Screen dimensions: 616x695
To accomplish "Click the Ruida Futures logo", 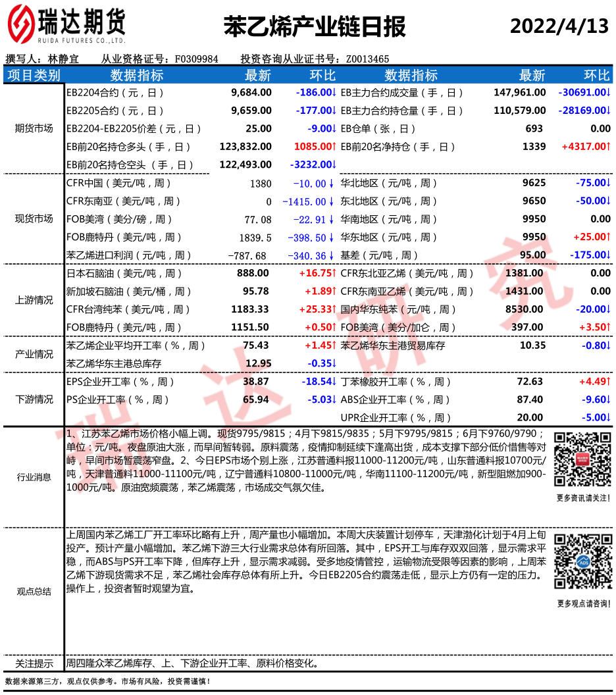I will (66, 25).
